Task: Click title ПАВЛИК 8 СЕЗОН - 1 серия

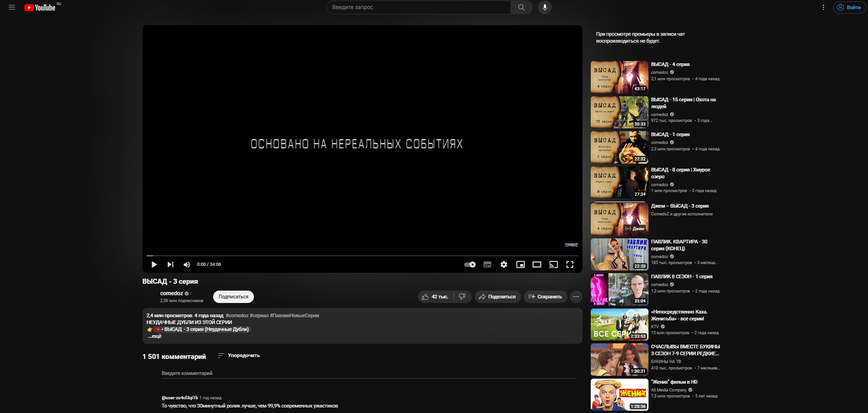Action: pyautogui.click(x=681, y=277)
